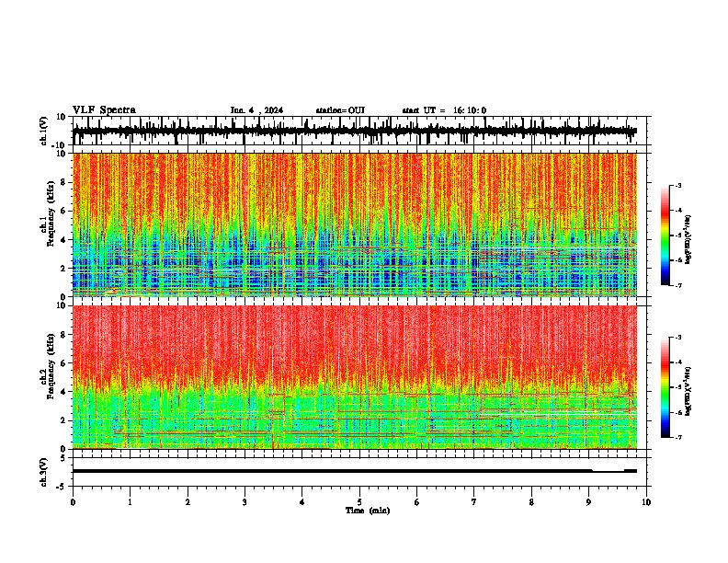728x563 pixels.
Task: Click the date label "Jan. 4, 2024"
Action: click(x=256, y=110)
